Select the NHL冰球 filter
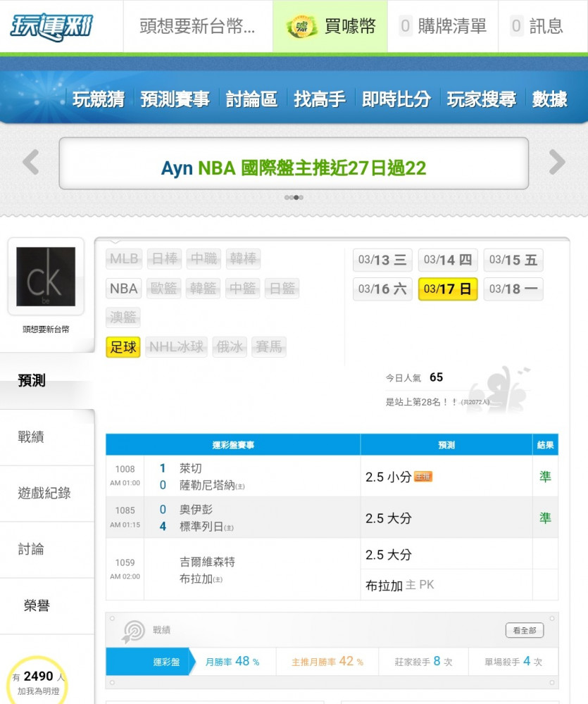The height and width of the screenshot is (704, 588). 177,347
